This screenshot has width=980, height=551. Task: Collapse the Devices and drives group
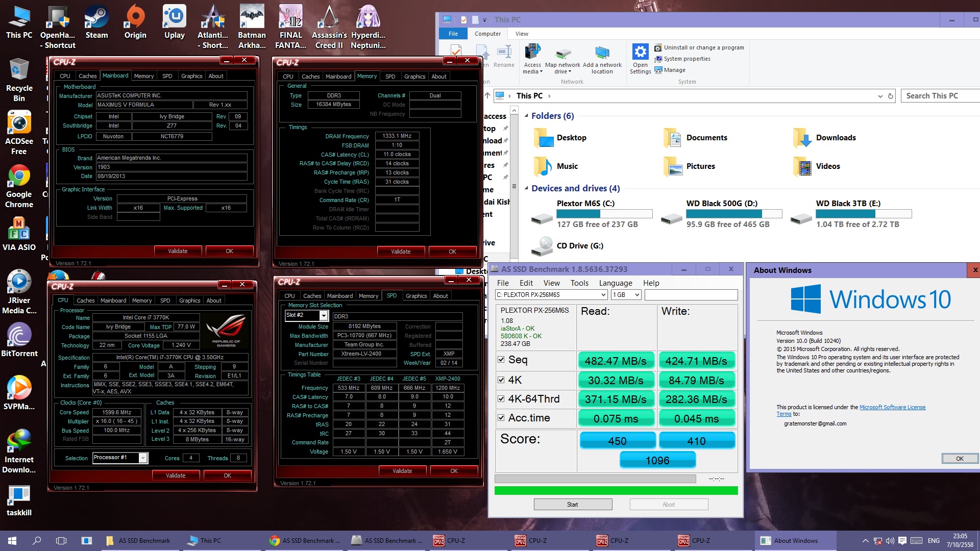coord(526,188)
